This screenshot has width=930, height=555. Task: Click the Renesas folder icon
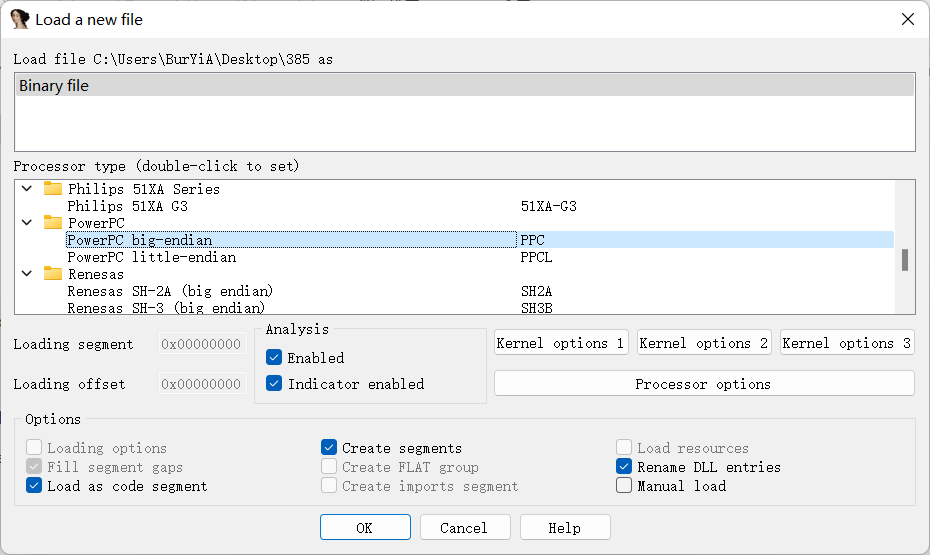coord(53,274)
